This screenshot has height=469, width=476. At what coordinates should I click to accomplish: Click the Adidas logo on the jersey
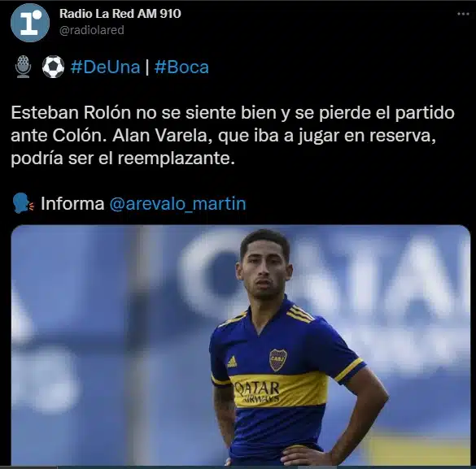(x=232, y=362)
